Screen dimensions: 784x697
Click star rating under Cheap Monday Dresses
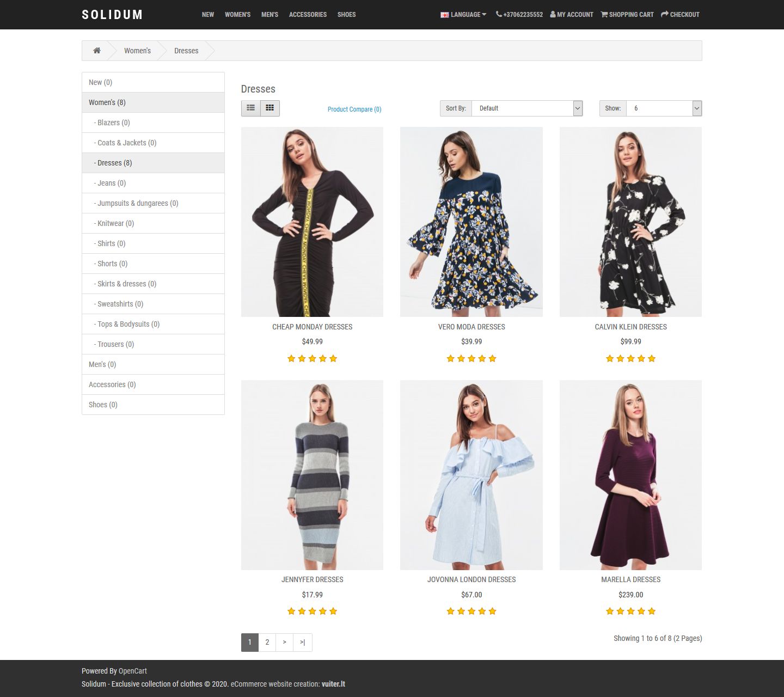tap(313, 358)
